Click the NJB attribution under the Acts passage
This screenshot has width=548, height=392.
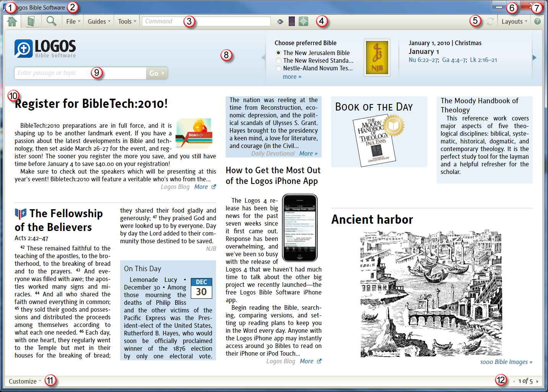pyautogui.click(x=211, y=249)
